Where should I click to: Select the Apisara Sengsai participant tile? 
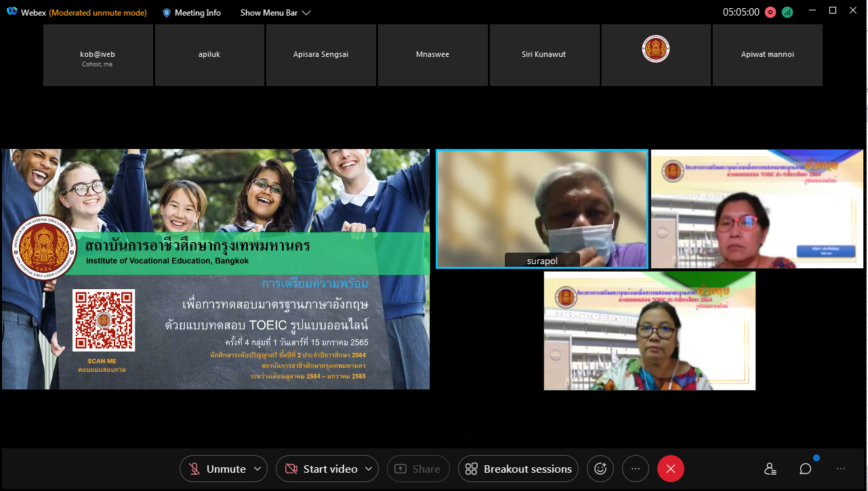point(321,55)
